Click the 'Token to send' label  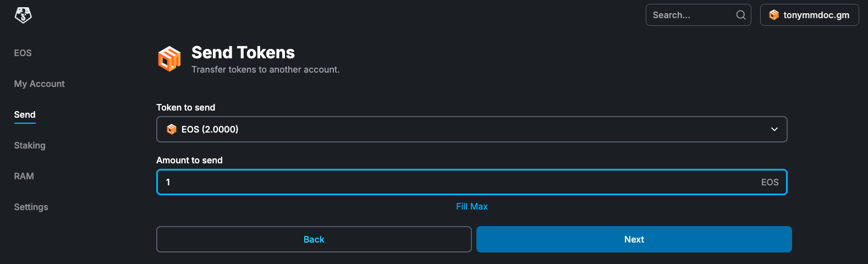click(x=186, y=107)
